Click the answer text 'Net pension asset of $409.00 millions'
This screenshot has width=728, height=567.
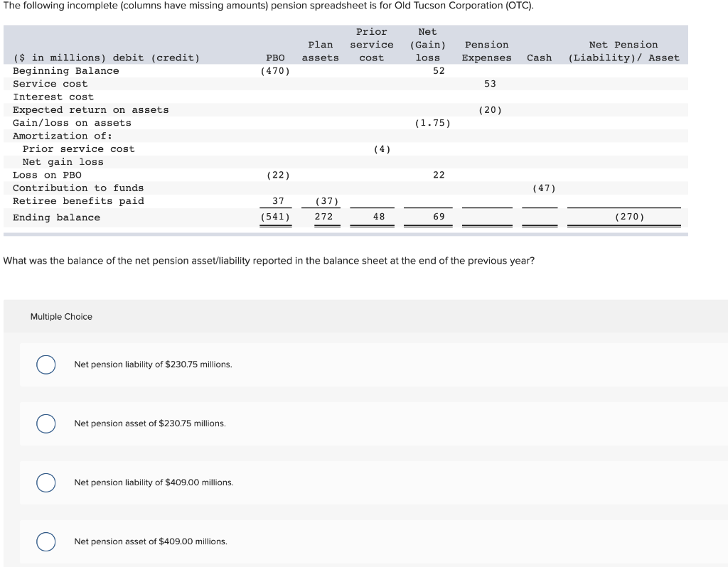pos(149,541)
